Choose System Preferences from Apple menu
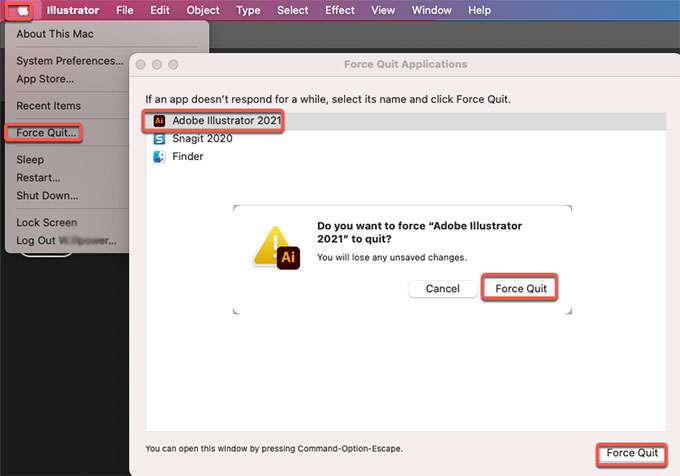This screenshot has height=476, width=680. coord(70,61)
